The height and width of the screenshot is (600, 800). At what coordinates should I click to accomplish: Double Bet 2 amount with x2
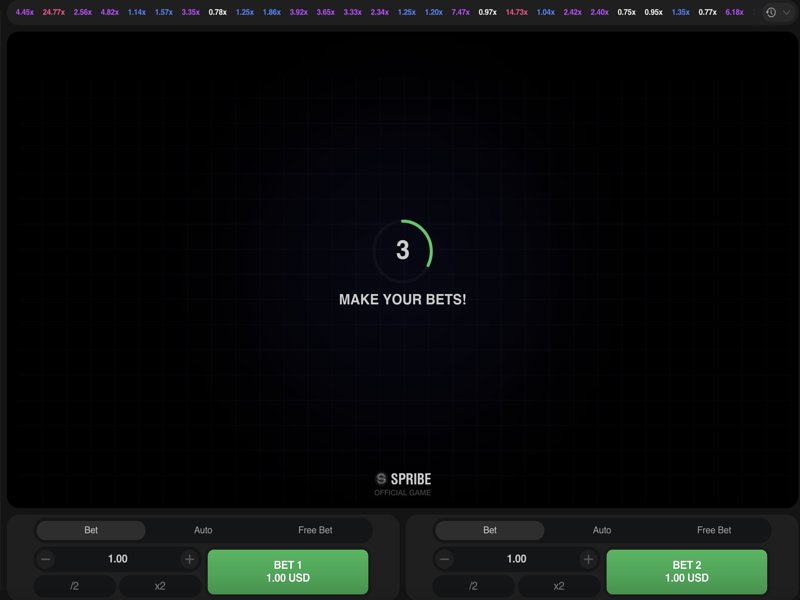coord(559,586)
